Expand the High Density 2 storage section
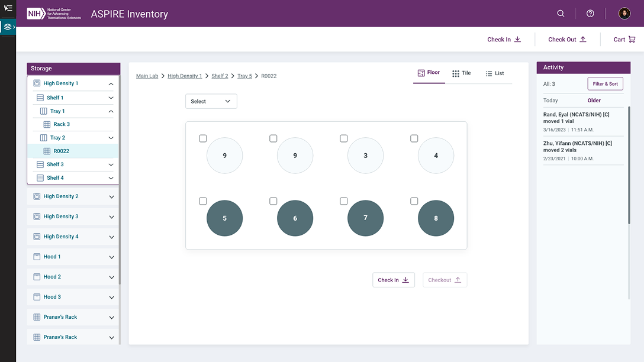644x362 pixels. coord(111,196)
